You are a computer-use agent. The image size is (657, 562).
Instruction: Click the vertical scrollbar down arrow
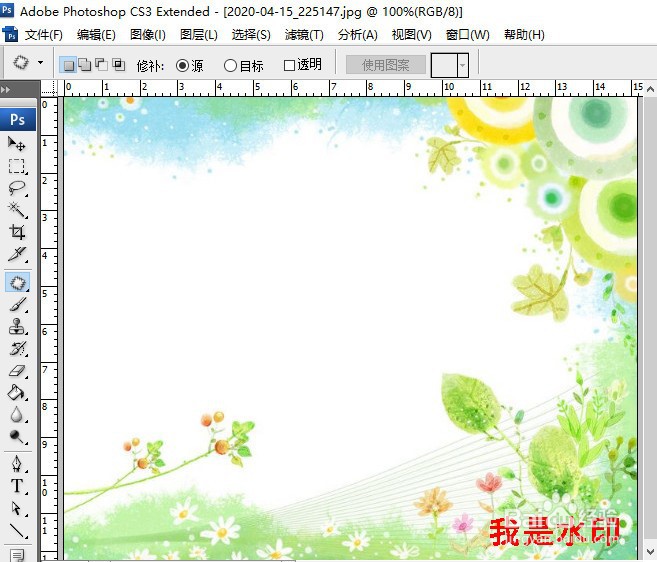650,552
